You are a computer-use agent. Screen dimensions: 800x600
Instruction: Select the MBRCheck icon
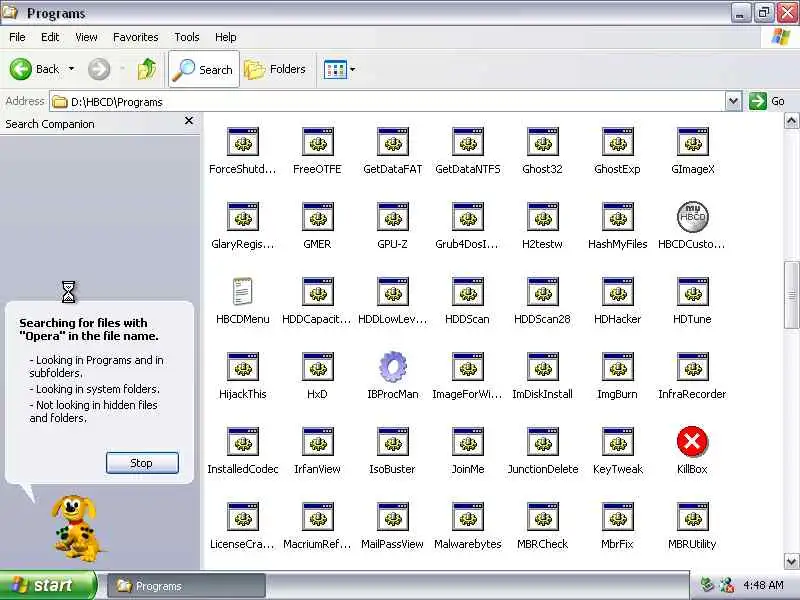543,516
